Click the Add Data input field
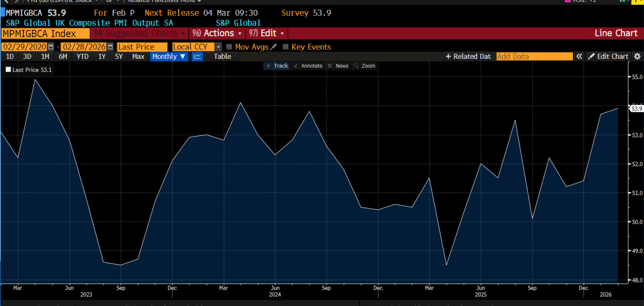The width and height of the screenshot is (644, 306). (x=534, y=57)
